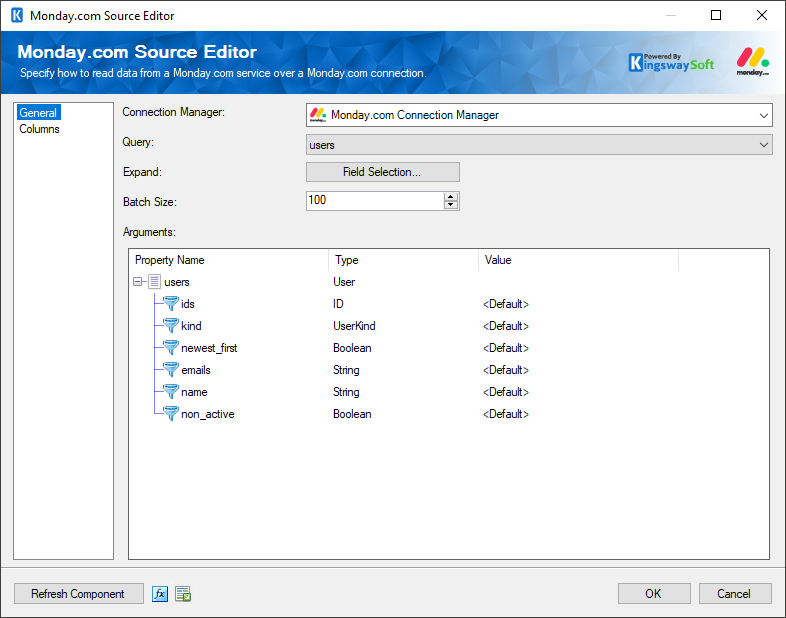Click the Field Selection... button
This screenshot has width=786, height=618.
(x=382, y=172)
